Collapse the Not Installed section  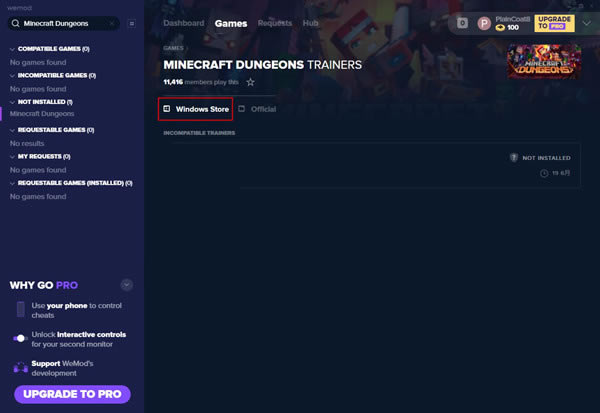pyautogui.click(x=11, y=102)
